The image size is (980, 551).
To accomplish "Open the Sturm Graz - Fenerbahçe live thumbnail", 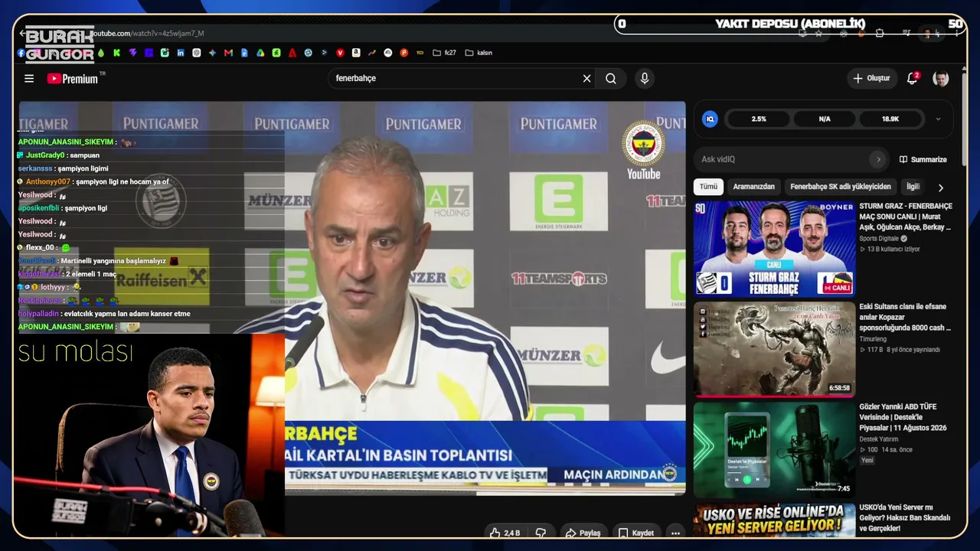I will 774,249.
